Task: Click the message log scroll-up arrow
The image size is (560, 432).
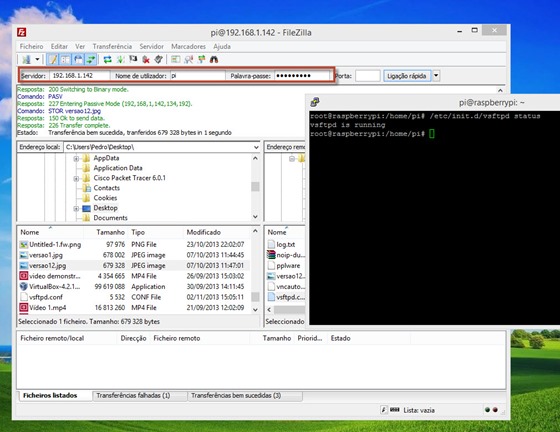Action: point(500,90)
